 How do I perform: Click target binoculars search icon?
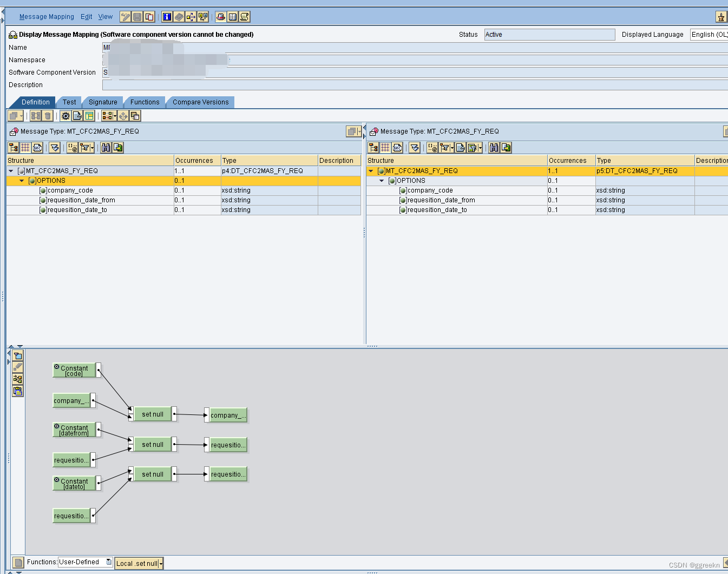(x=494, y=148)
